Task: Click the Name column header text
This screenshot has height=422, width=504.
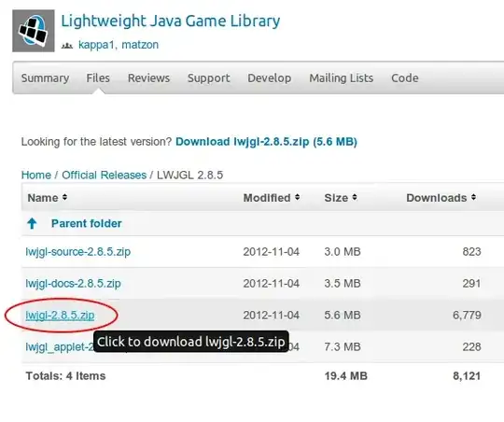Action: tap(43, 198)
